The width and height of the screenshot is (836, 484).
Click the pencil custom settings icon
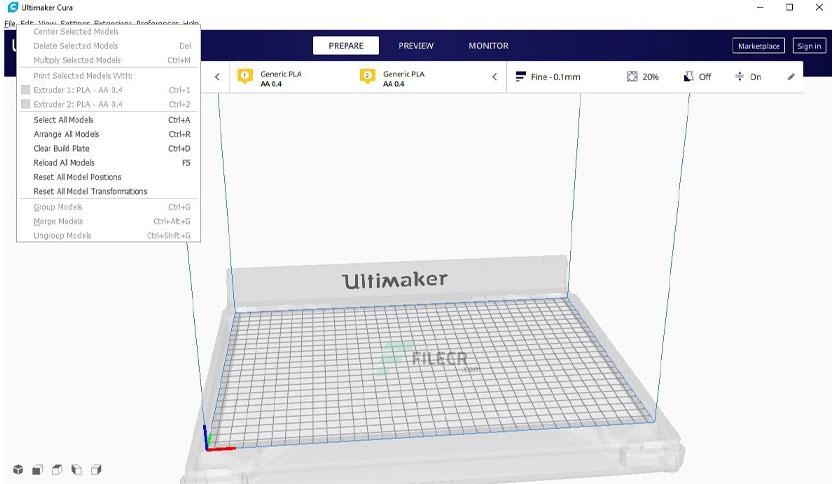click(791, 77)
